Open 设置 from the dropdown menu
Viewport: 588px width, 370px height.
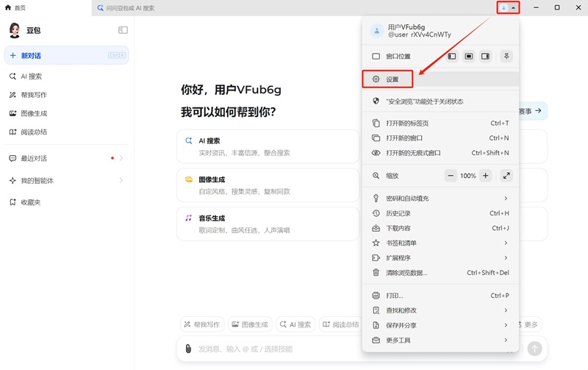coord(440,79)
